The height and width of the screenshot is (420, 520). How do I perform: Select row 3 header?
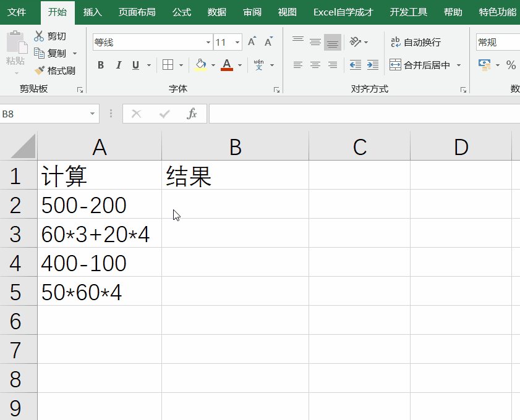19,233
